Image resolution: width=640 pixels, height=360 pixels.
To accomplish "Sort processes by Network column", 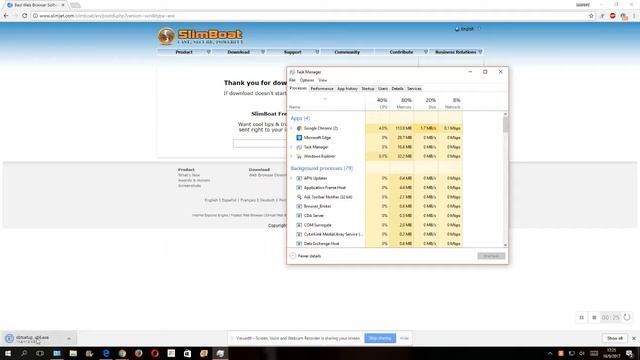I will coord(450,103).
